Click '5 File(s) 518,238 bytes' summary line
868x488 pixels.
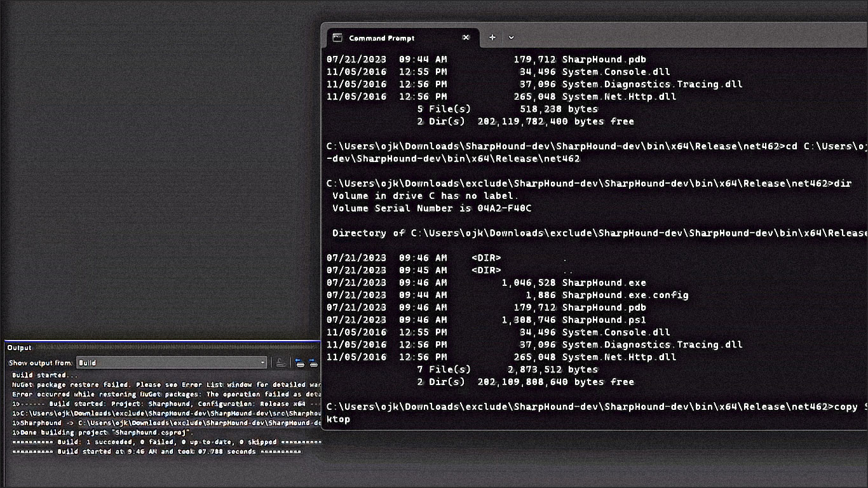(507, 109)
